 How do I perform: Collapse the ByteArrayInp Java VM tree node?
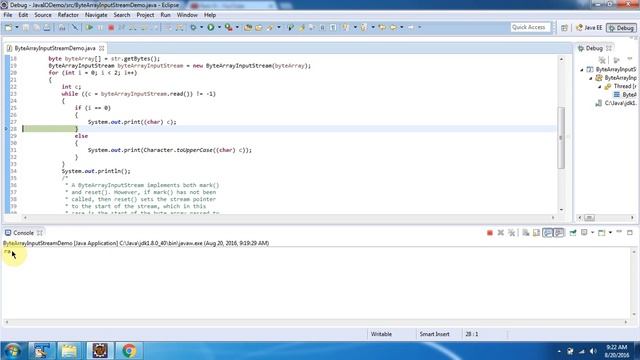590,78
